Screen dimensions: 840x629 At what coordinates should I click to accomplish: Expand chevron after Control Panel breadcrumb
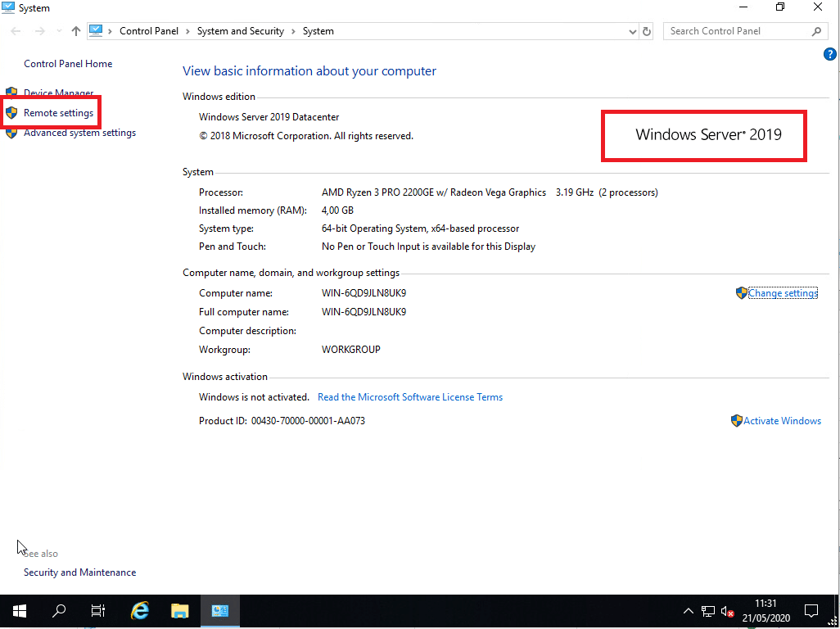187,32
